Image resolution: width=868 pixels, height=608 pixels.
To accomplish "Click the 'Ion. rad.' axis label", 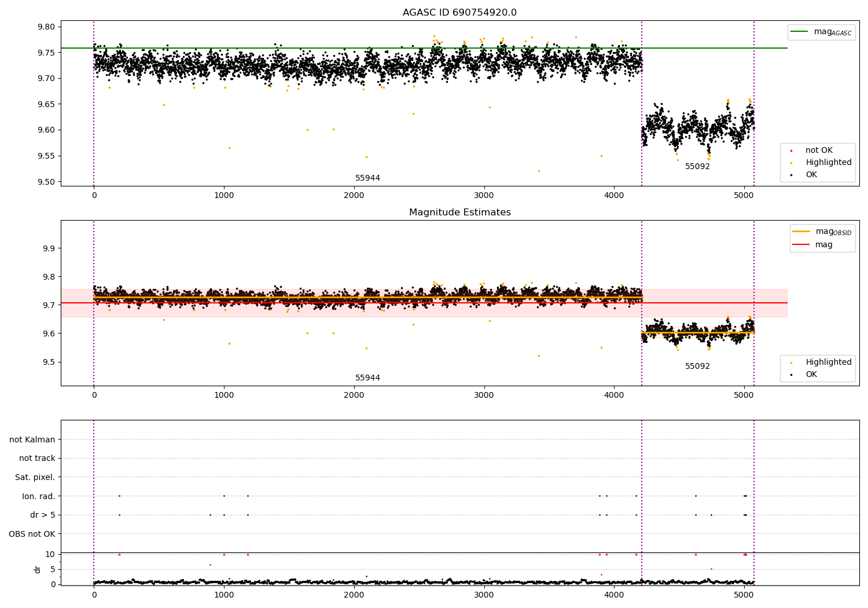I will pos(39,496).
